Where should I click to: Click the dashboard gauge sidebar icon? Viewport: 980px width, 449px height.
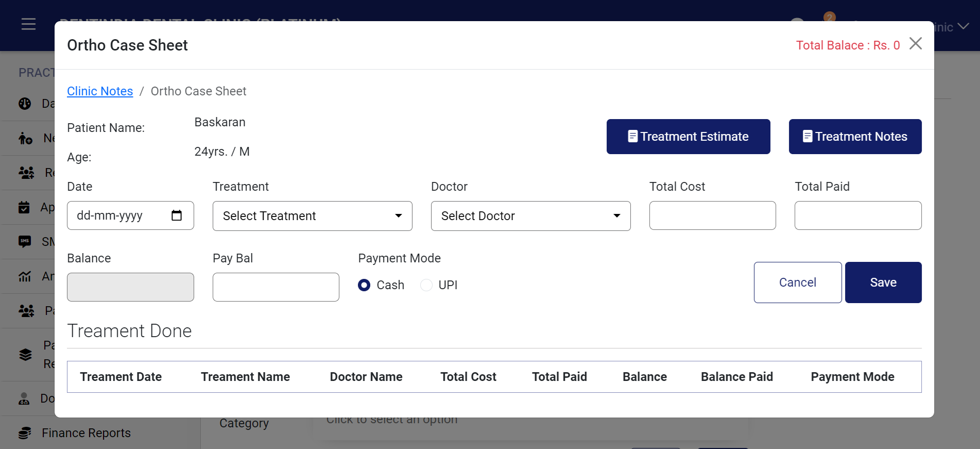(x=25, y=104)
